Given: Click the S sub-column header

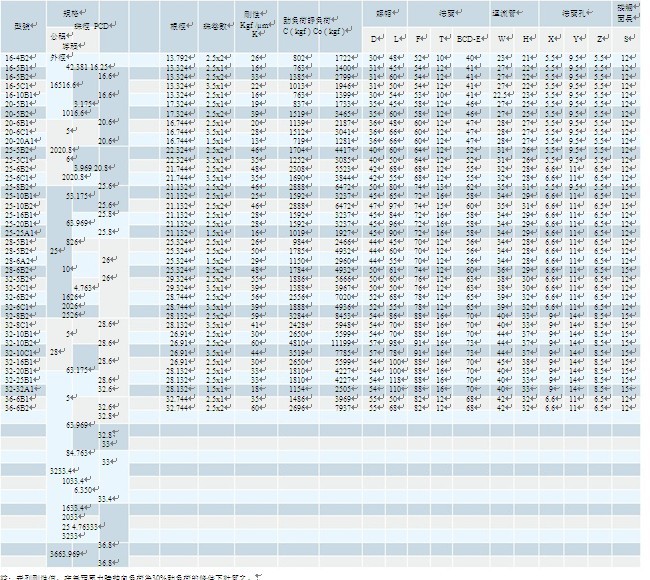Looking at the screenshot, I should [x=628, y=38].
